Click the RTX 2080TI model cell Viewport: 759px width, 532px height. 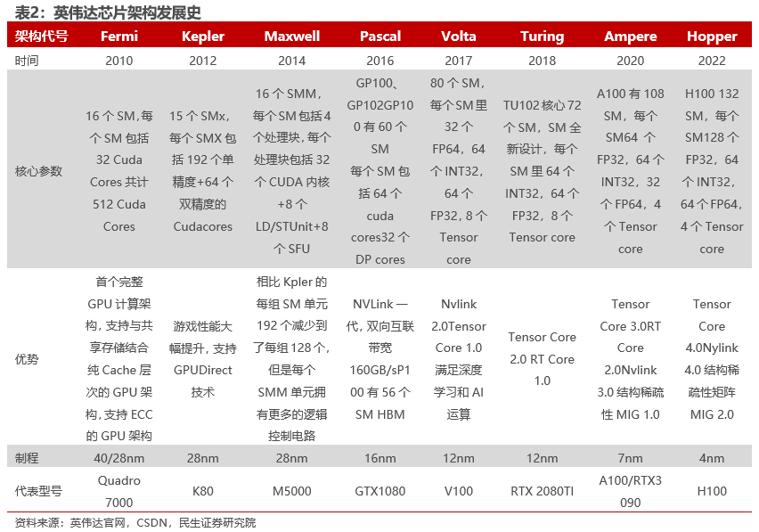(543, 491)
